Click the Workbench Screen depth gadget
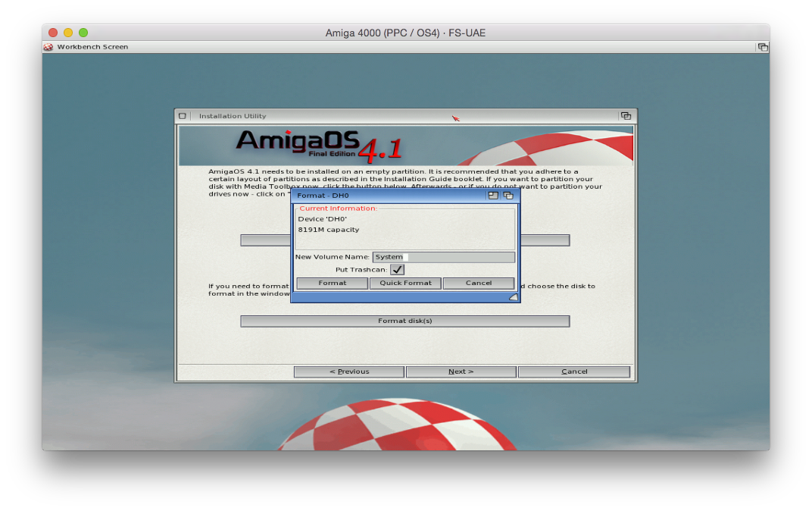 pos(763,47)
